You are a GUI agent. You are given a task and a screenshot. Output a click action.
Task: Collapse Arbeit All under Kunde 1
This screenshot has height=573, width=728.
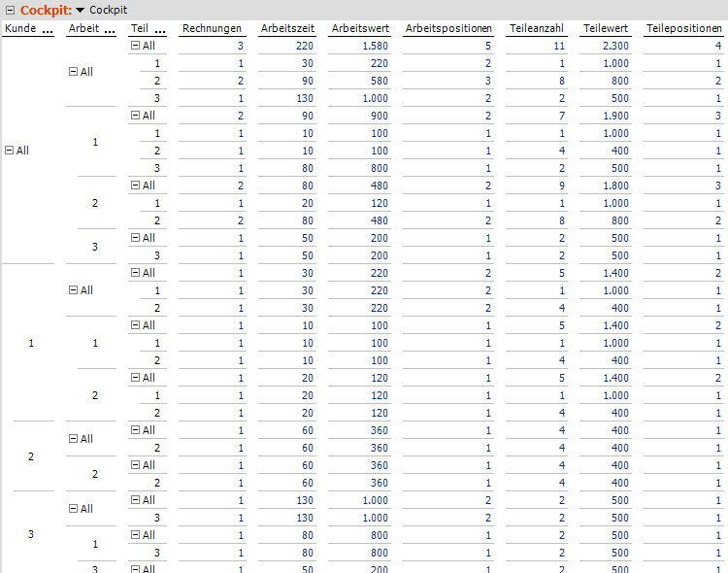[x=73, y=290]
